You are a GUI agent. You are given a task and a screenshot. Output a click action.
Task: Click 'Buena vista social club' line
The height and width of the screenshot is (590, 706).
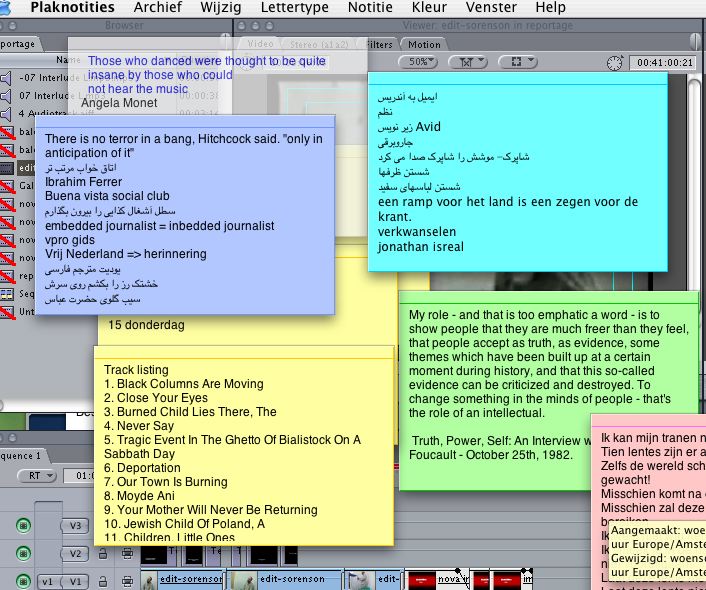(x=107, y=196)
